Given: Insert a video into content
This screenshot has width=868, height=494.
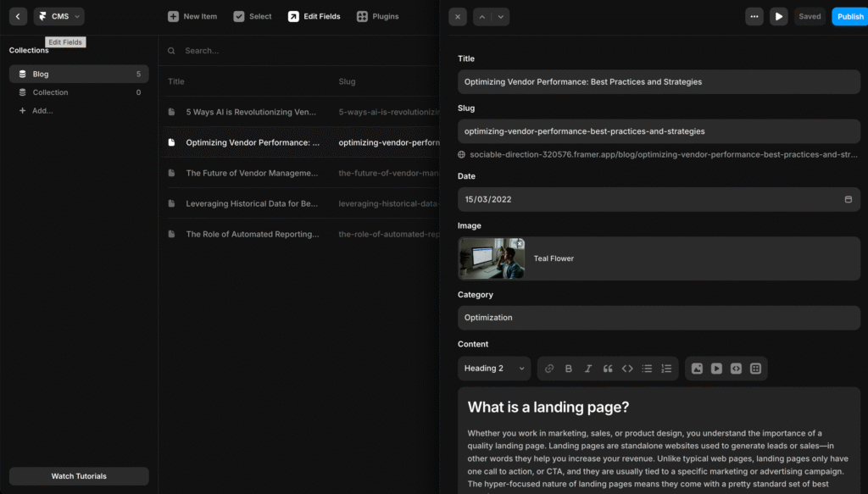Looking at the screenshot, I should 716,369.
